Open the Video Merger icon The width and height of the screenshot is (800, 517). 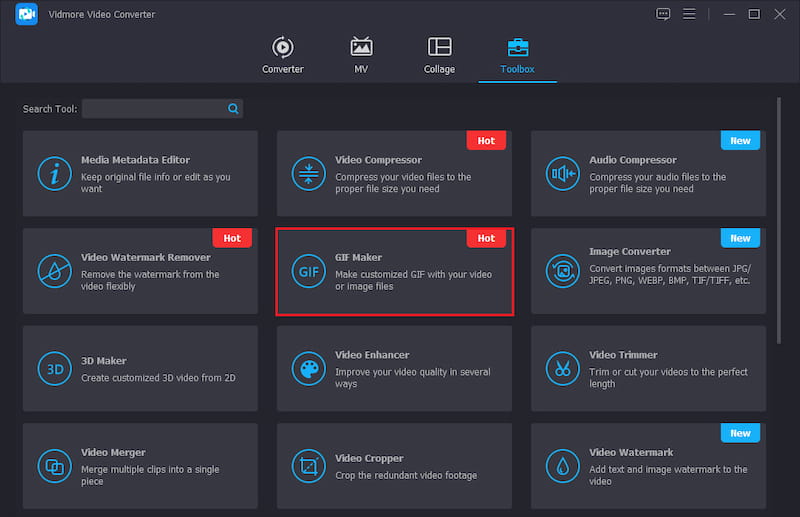pyautogui.click(x=54, y=466)
